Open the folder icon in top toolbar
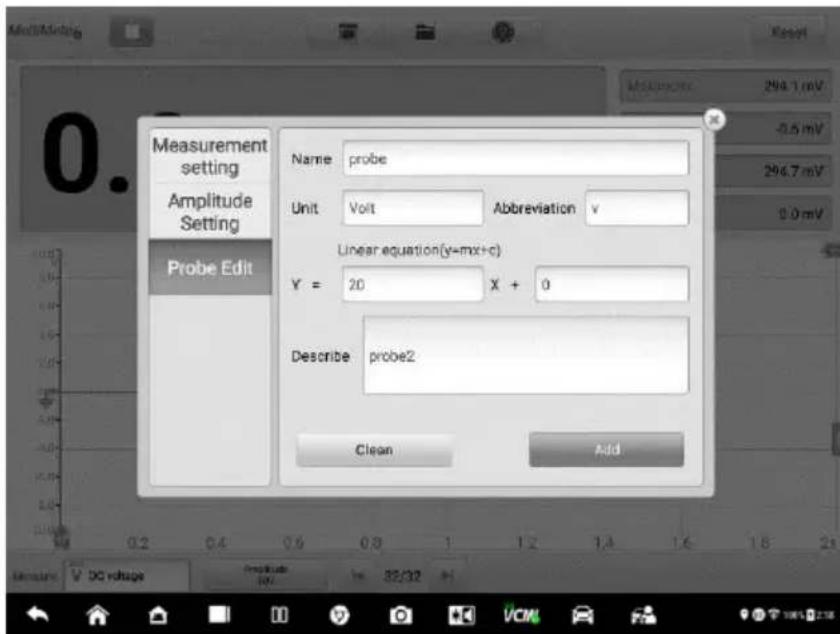 (425, 32)
